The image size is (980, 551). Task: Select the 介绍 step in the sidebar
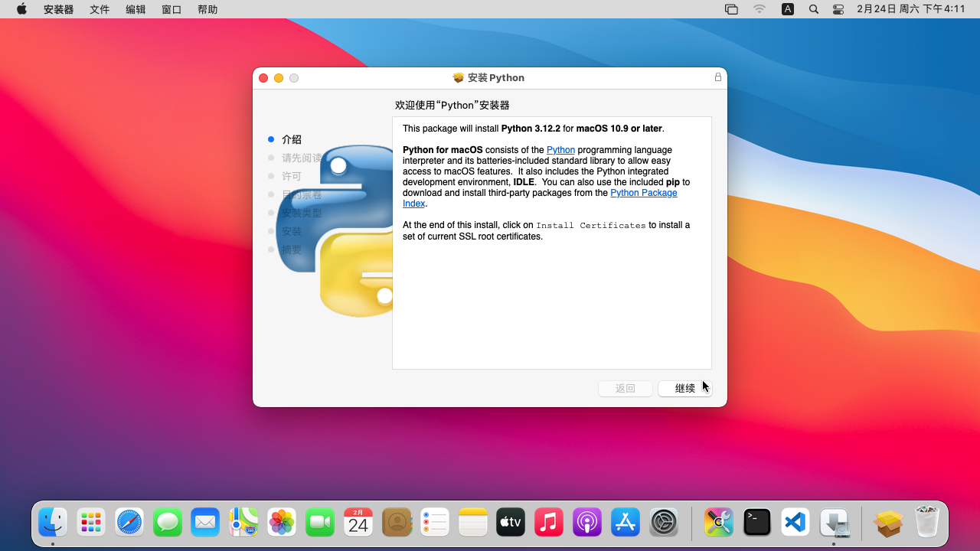292,139
